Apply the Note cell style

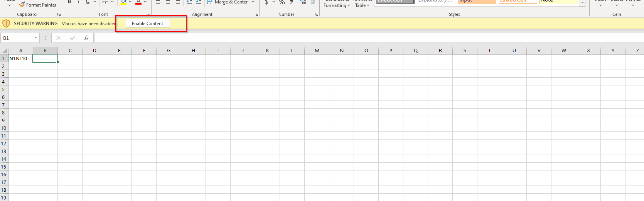point(558,2)
